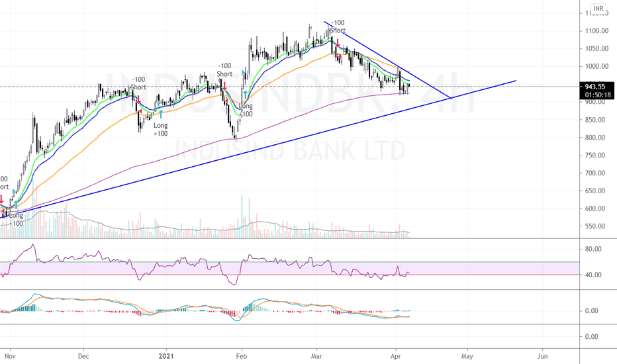
Task: Click the 1050.00 price axis label
Action: 597,48
